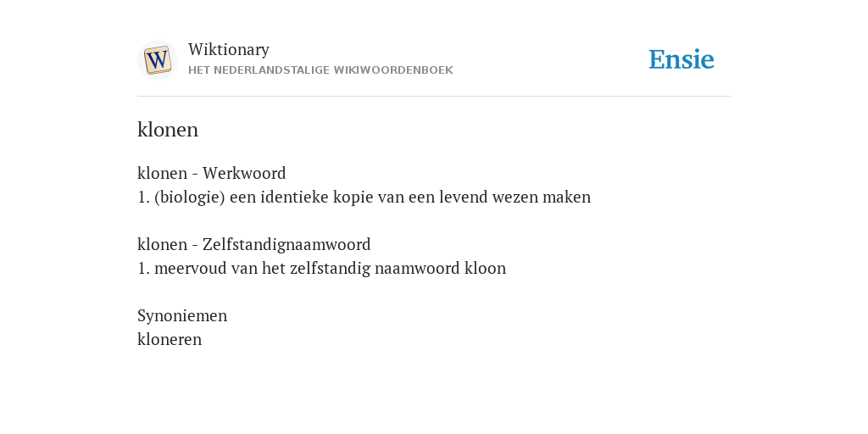
Task: Open the Ensie logo link
Action: point(682,59)
